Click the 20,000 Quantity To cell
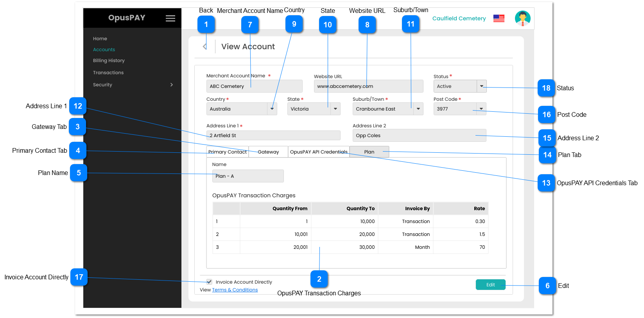Screen dimensions: 644x318 point(345,234)
